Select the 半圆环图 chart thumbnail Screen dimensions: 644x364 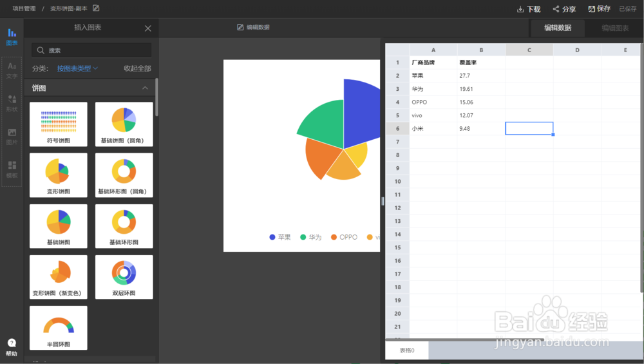59,328
